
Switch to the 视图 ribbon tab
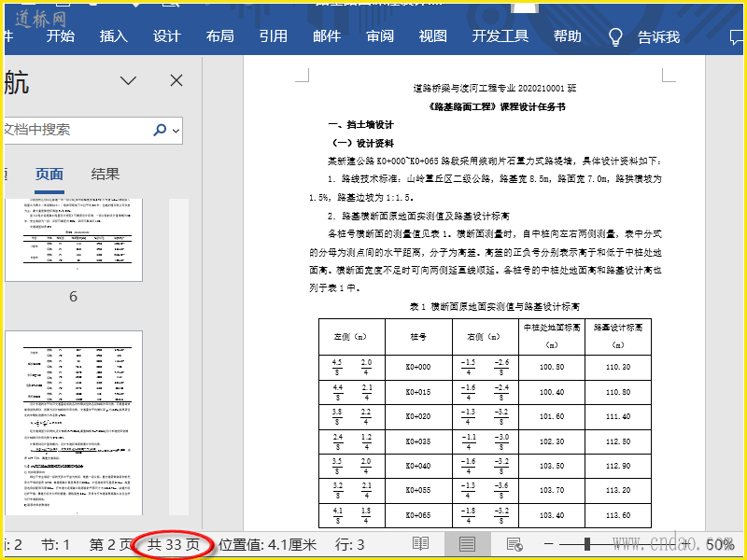[x=433, y=36]
